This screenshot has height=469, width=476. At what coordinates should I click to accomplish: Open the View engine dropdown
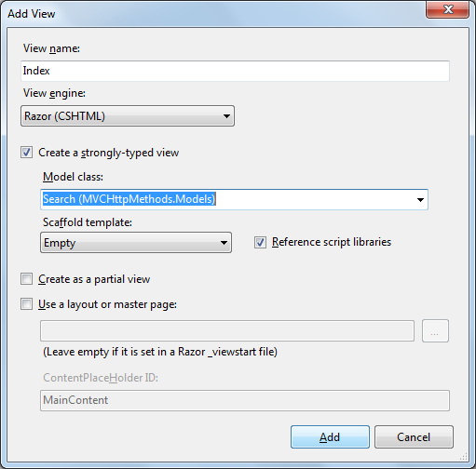click(128, 116)
